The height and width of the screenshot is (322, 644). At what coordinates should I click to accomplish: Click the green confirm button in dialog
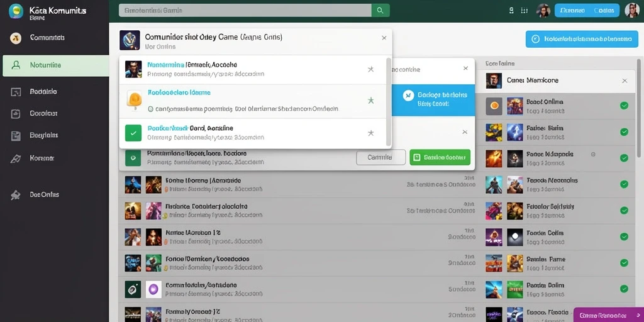440,157
